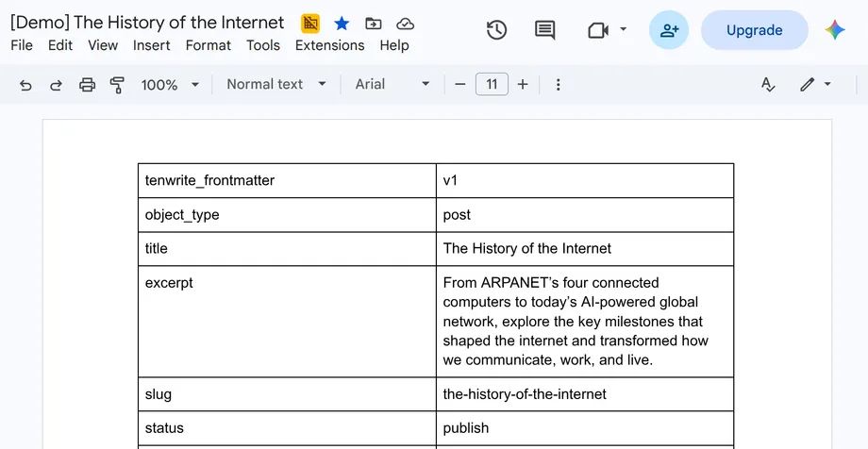Image resolution: width=868 pixels, height=449 pixels.
Task: Star the document
Action: pos(342,24)
